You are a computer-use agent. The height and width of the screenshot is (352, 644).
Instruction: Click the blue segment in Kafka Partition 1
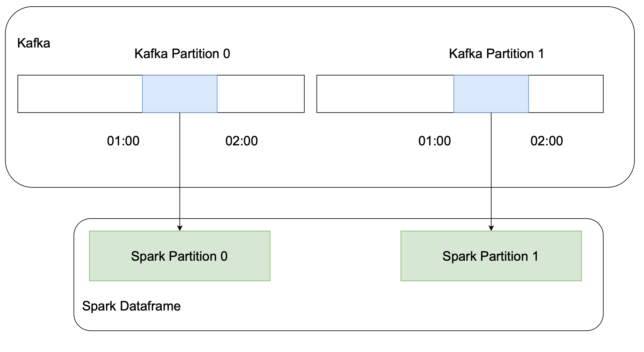[x=491, y=94]
